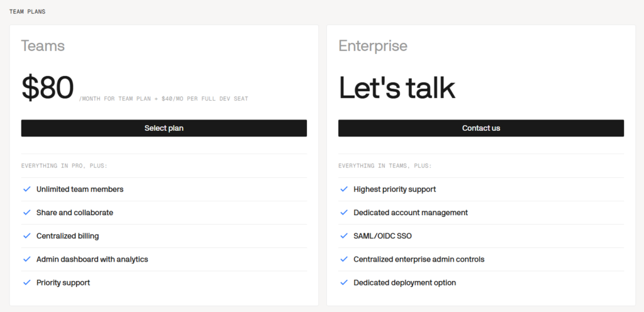Click the Let's talk heading

pyautogui.click(x=397, y=88)
